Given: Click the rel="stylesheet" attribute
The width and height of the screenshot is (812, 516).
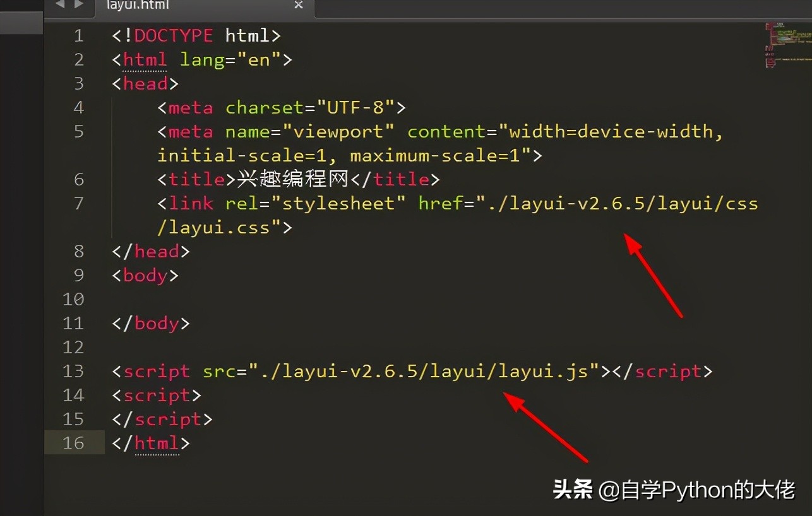Looking at the screenshot, I should (316, 203).
